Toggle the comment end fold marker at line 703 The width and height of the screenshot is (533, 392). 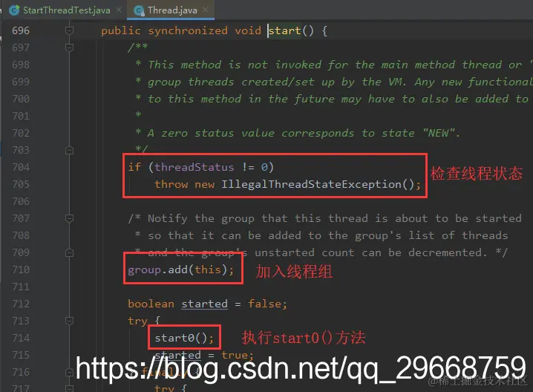[x=69, y=150]
